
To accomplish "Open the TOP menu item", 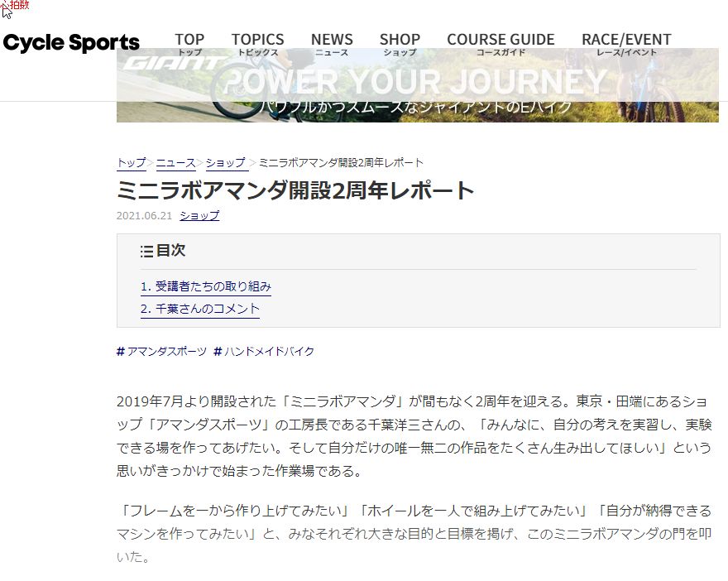I will tap(189, 44).
